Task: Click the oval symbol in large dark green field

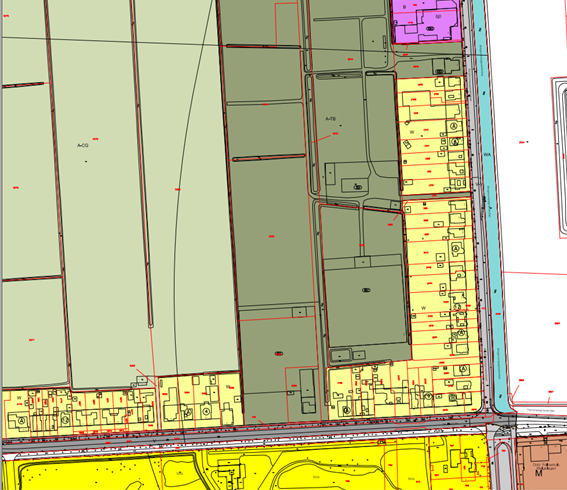Action: 366,290
